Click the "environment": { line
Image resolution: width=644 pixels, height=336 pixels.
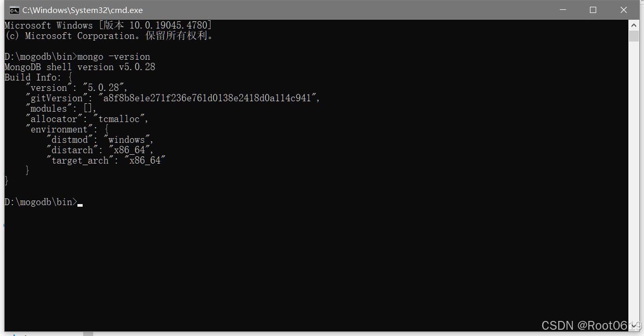point(67,129)
